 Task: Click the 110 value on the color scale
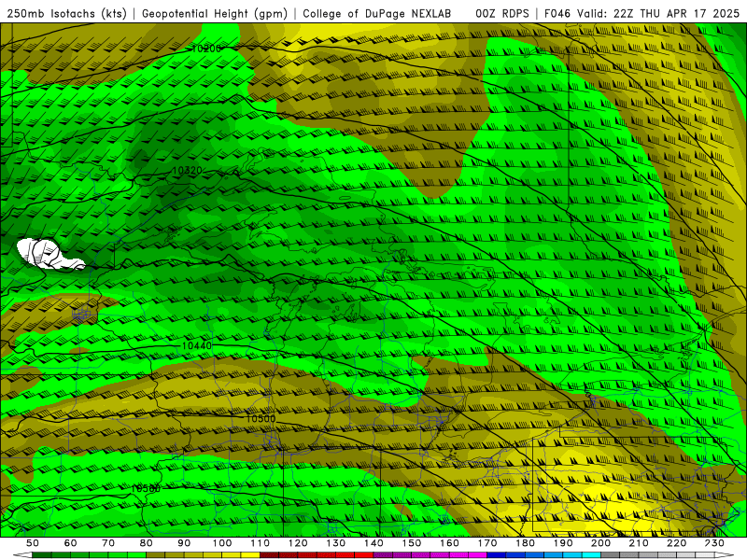[x=261, y=543]
